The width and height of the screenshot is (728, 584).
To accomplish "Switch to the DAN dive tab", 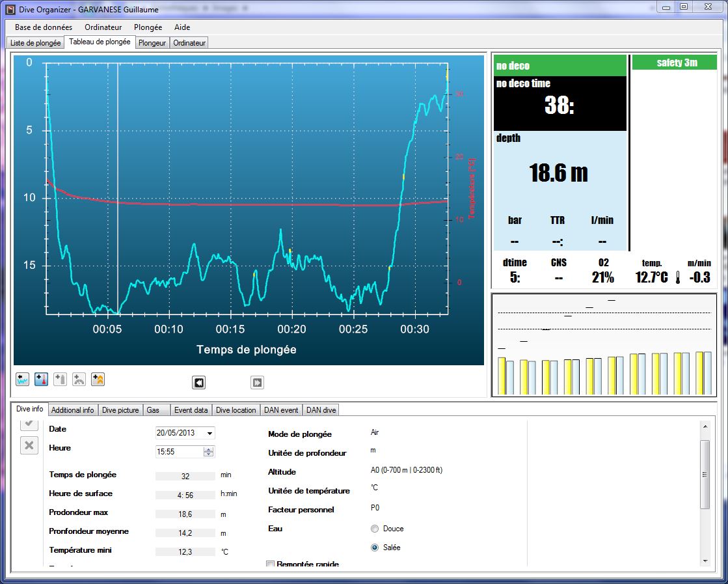I will pyautogui.click(x=321, y=410).
